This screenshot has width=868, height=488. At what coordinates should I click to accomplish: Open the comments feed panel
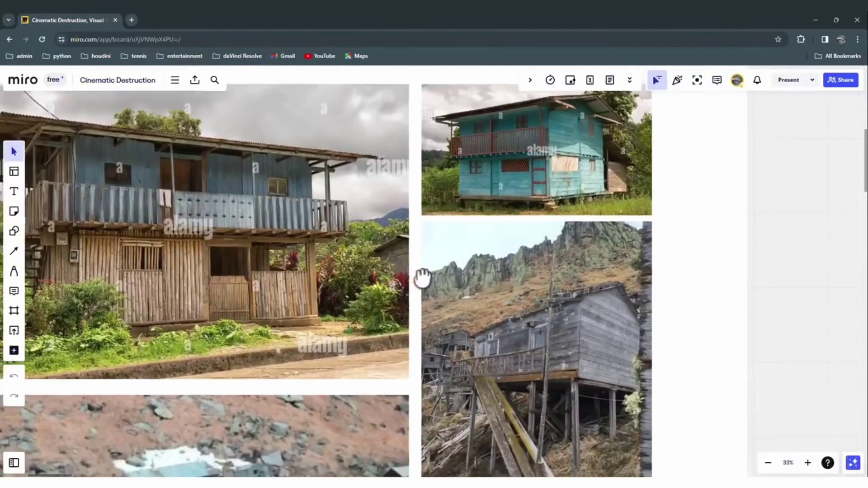[717, 80]
